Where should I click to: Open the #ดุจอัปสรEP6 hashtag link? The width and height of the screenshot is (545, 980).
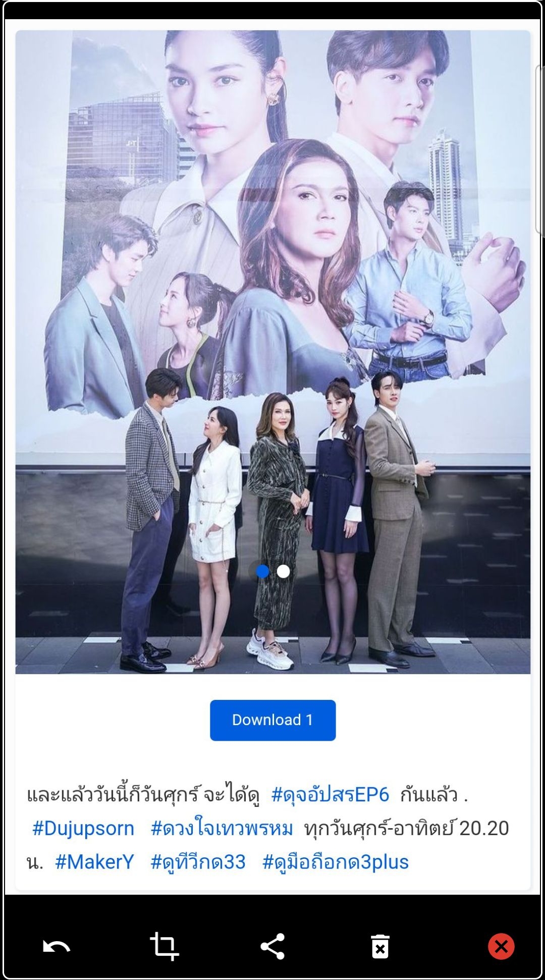pyautogui.click(x=330, y=795)
